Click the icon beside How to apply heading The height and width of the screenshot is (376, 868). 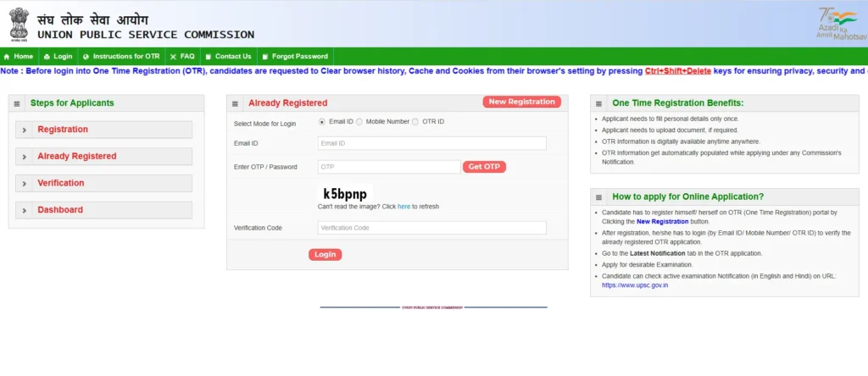(x=600, y=196)
